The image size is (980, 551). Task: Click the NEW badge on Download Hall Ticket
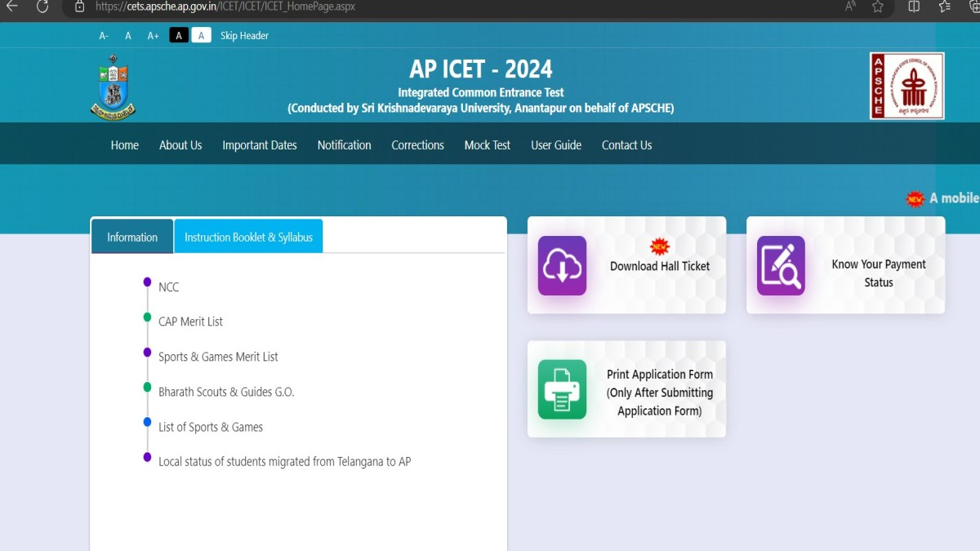[x=660, y=247]
